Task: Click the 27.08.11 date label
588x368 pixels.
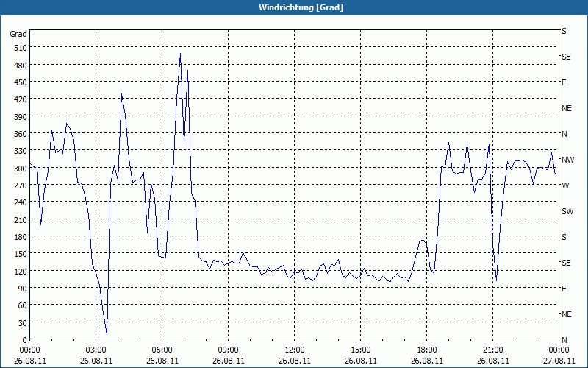Action: tap(559, 361)
